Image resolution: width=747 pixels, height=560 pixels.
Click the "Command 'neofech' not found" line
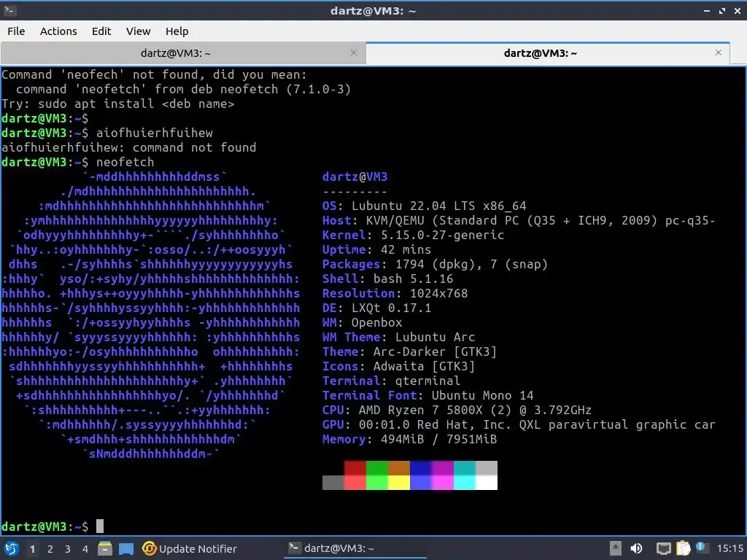coord(155,75)
